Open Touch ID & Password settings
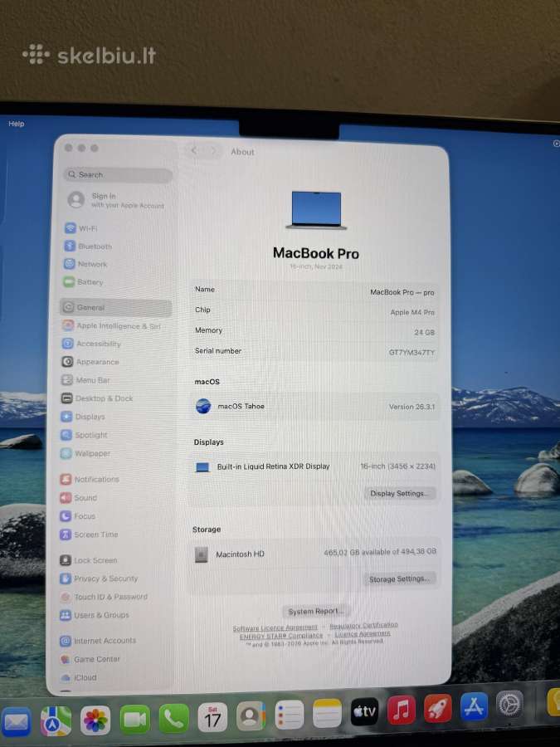 click(x=104, y=597)
